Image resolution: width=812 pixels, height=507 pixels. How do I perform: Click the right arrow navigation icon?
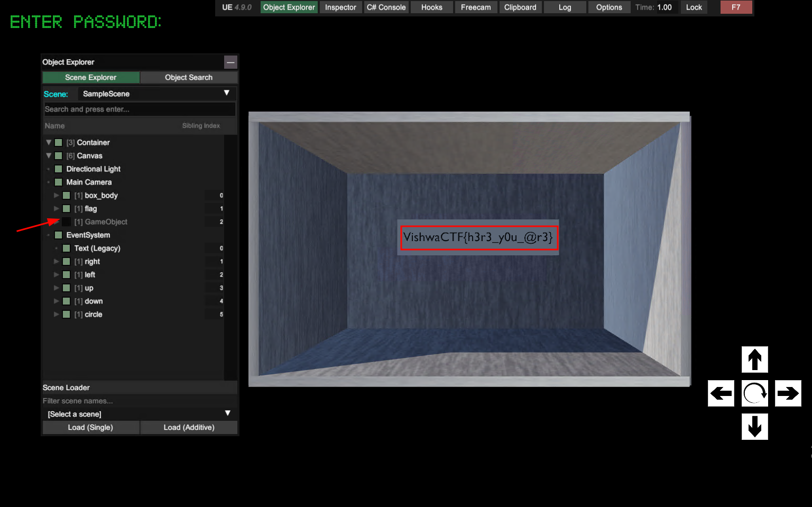pyautogui.click(x=788, y=393)
